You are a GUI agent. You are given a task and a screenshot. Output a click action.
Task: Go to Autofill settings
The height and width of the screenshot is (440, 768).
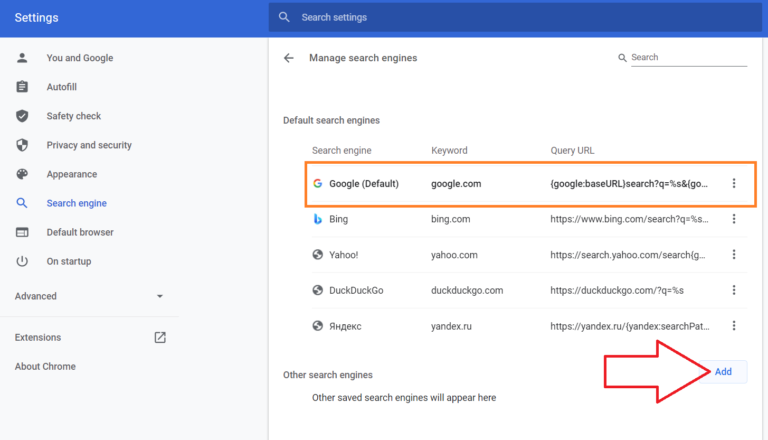pos(61,87)
